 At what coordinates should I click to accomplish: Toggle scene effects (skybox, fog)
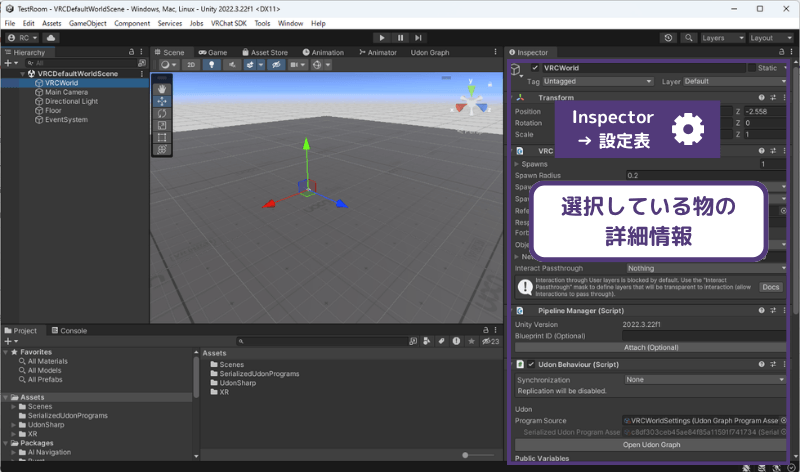249,65
